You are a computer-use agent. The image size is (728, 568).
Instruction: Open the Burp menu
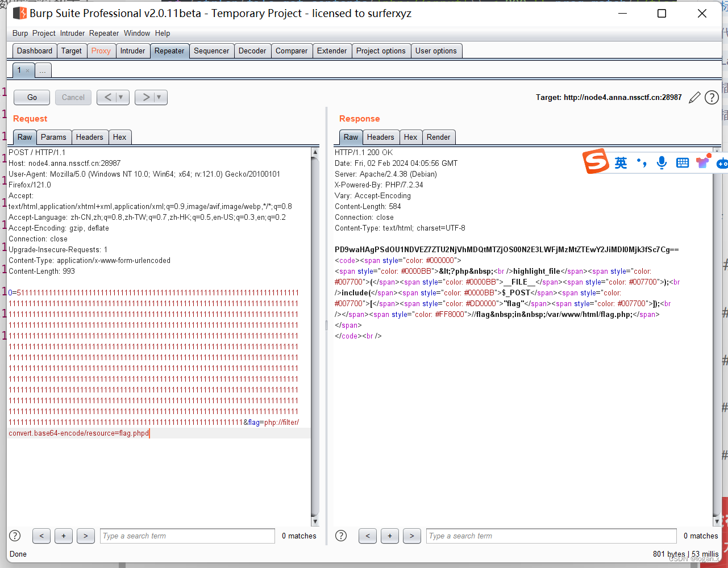pyautogui.click(x=20, y=33)
